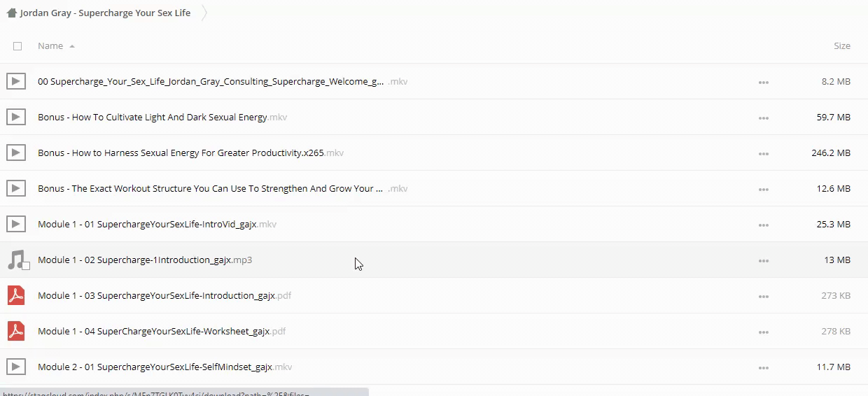Sort files by the Size column

841,46
